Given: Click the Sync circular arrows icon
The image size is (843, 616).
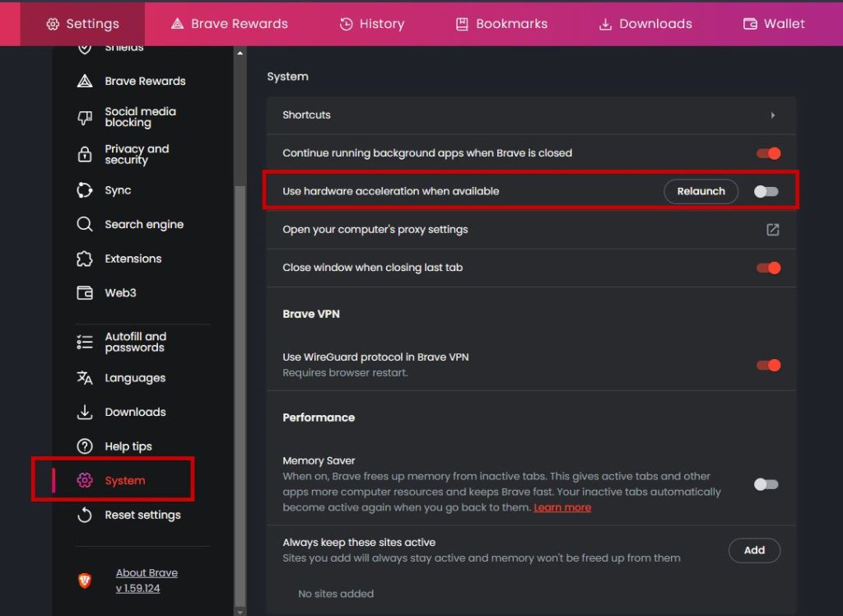Looking at the screenshot, I should click(85, 190).
